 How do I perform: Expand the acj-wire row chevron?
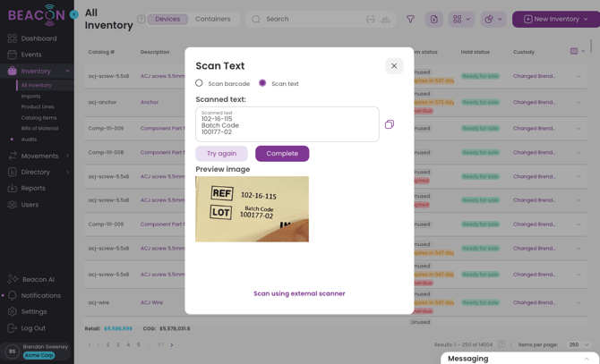(x=579, y=302)
